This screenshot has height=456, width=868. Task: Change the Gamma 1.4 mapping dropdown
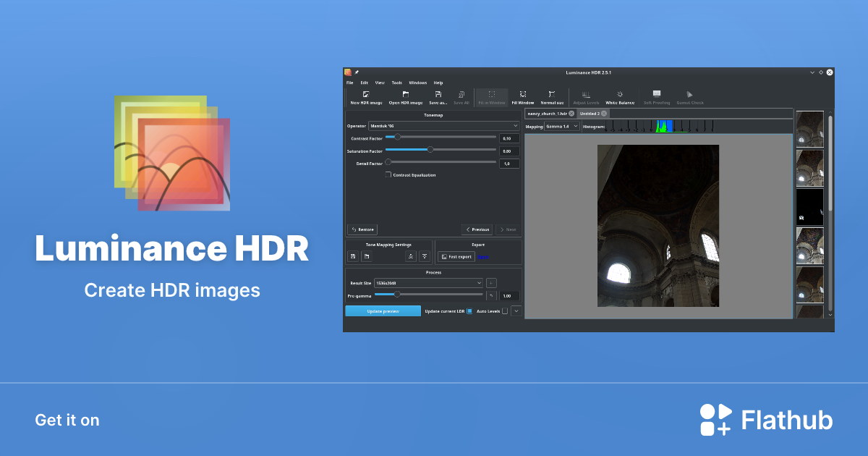pyautogui.click(x=563, y=125)
